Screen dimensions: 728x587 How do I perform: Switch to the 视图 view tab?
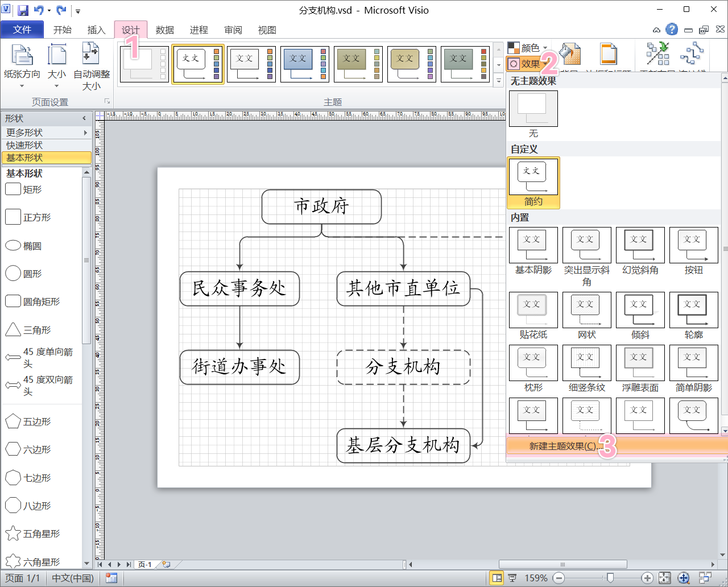point(267,30)
